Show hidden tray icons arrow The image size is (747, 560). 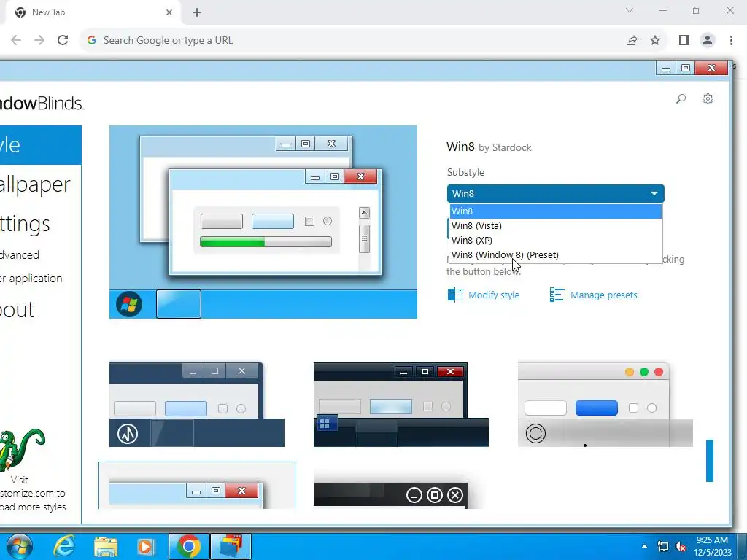click(644, 546)
